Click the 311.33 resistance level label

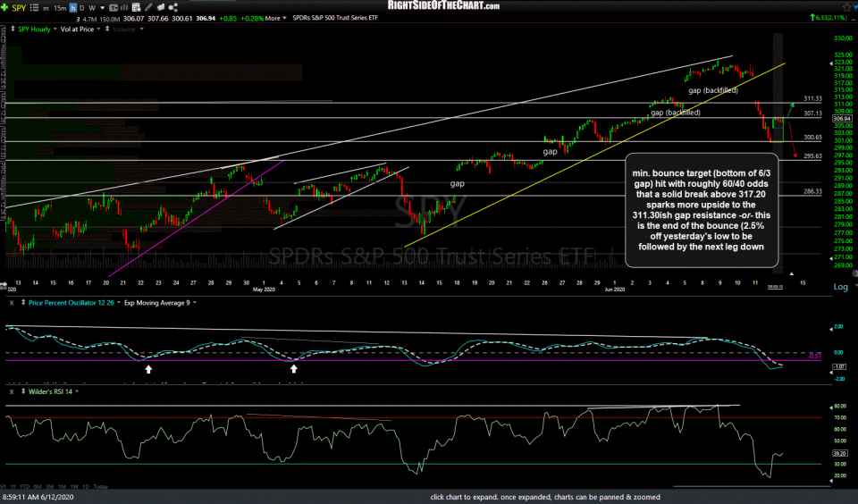coord(812,98)
